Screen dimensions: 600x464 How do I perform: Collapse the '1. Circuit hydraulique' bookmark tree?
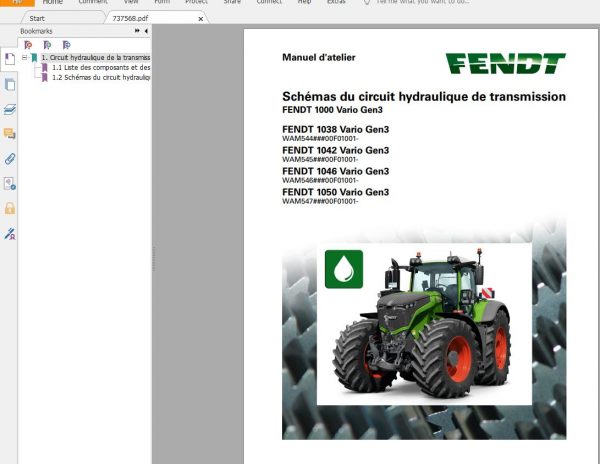(x=24, y=58)
